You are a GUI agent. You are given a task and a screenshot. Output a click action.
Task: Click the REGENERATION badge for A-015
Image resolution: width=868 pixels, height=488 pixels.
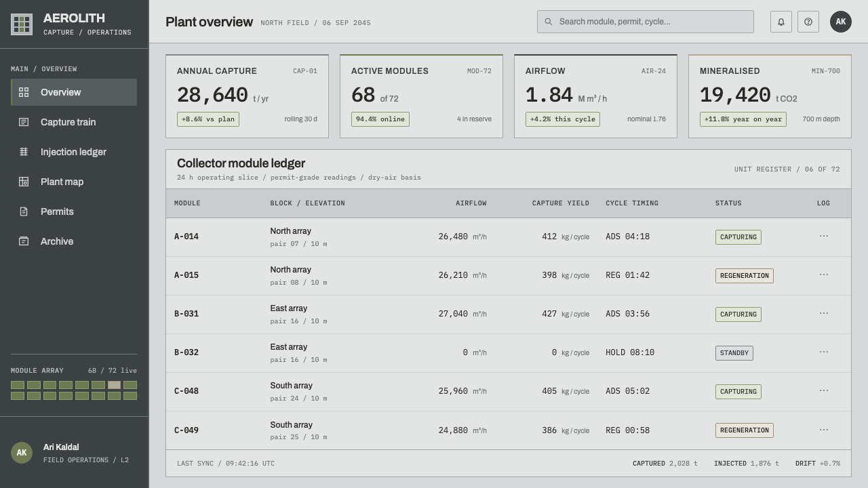click(745, 276)
